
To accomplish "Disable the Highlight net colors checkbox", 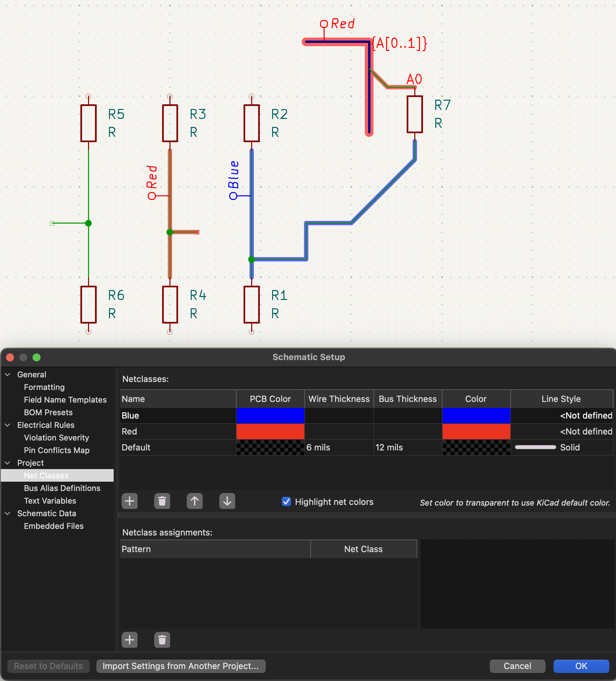I will coord(286,502).
